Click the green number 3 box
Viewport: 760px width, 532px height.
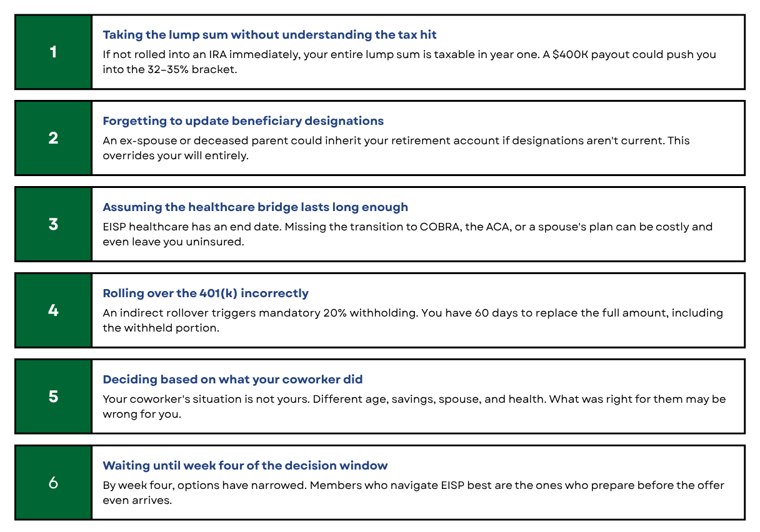coord(53,224)
